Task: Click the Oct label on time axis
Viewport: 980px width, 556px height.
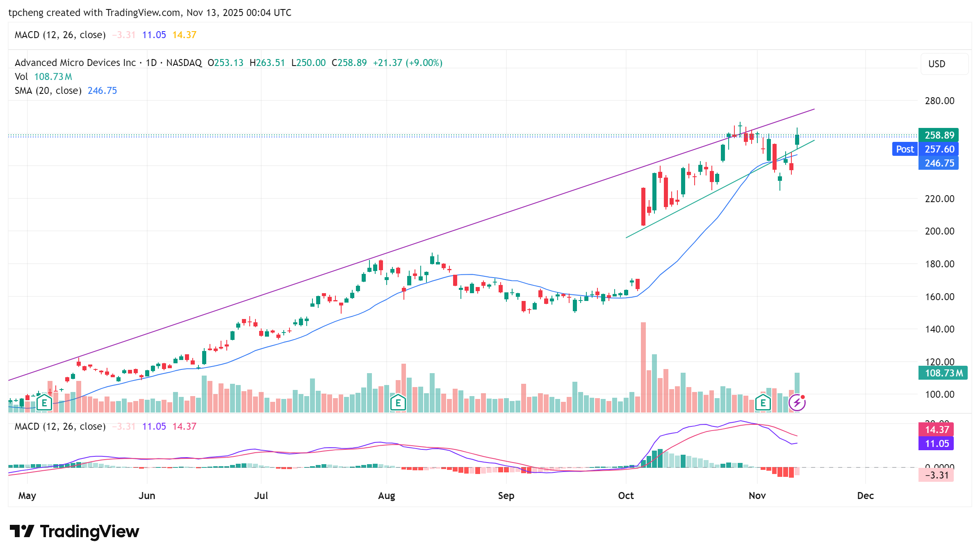Action: click(x=626, y=496)
